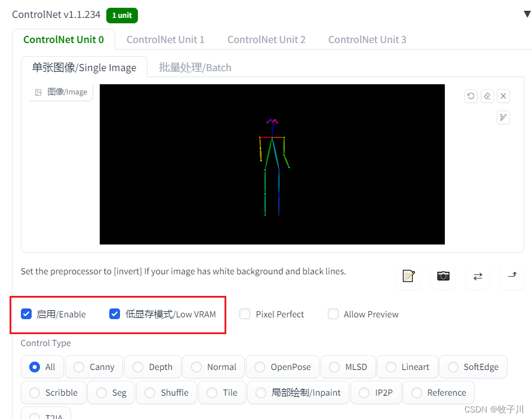Viewport: 532px width, 419px height.
Task: Select the Reference control type
Action: (439, 393)
